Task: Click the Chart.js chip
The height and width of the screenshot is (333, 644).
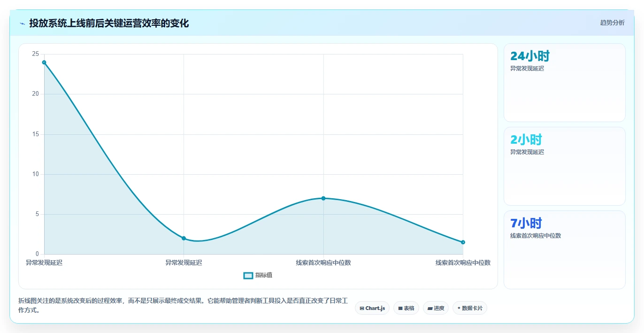Action: tap(372, 308)
